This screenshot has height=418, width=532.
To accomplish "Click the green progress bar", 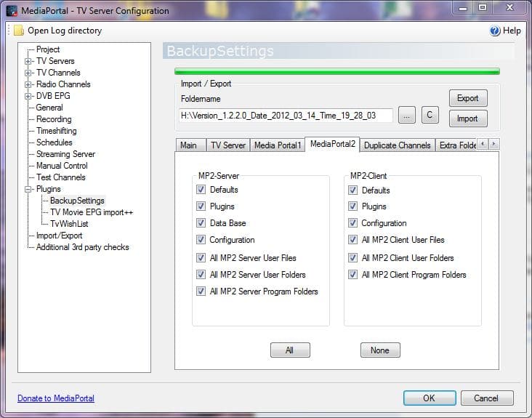I will (x=337, y=71).
